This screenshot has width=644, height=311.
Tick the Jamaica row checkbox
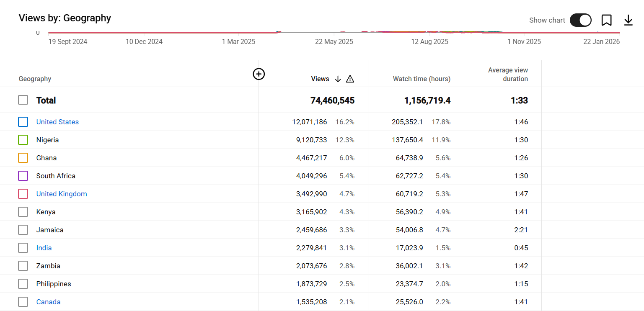coord(23,230)
